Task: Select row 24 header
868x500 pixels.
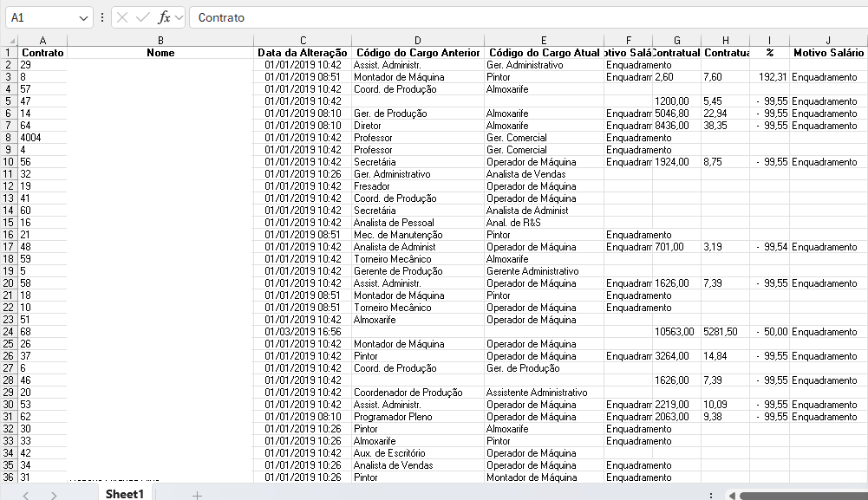Action: click(x=10, y=332)
